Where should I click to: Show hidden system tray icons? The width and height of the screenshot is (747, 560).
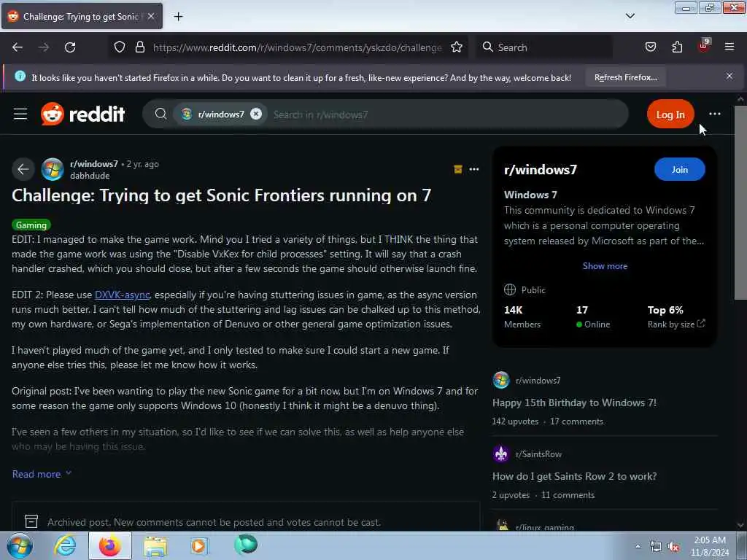(638, 546)
